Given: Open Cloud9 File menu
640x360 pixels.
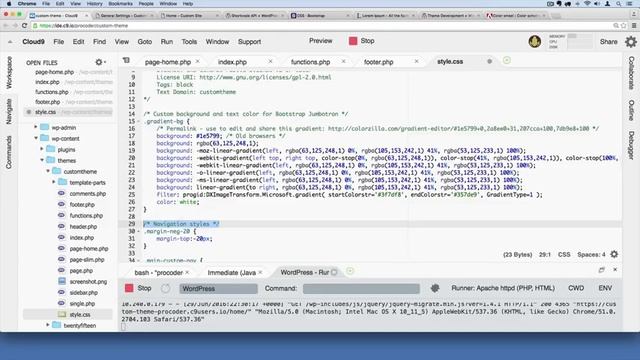Looking at the screenshot, I should point(59,42).
